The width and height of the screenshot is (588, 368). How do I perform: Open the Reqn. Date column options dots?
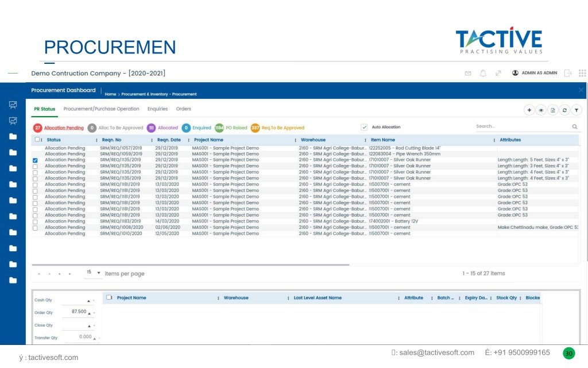click(188, 140)
